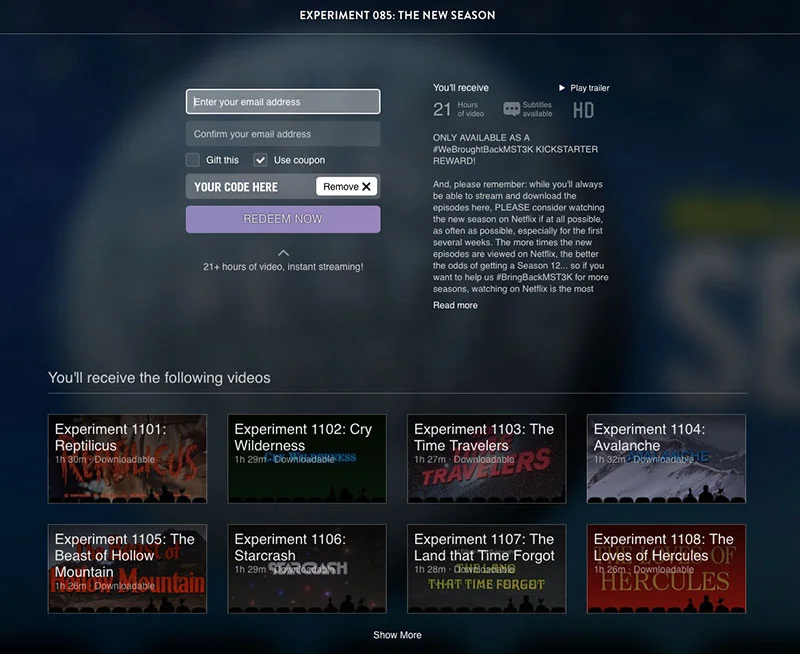This screenshot has width=800, height=654.
Task: Click the Redeem Now button
Action: [283, 219]
